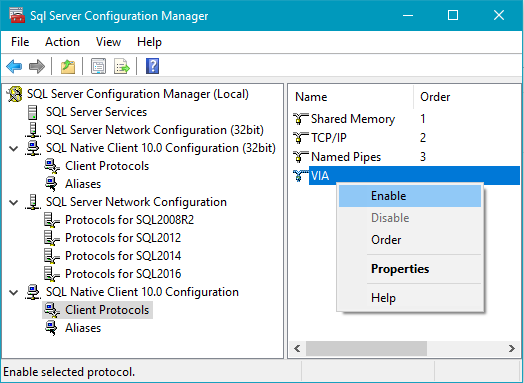Click the icon of the bottom Aliases node
This screenshot has height=383, width=524.
[51, 328]
